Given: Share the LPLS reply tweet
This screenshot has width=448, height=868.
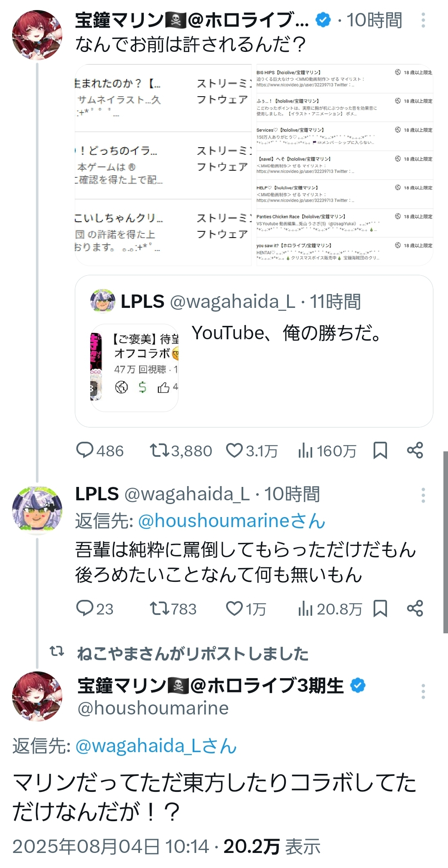Looking at the screenshot, I should tap(415, 608).
